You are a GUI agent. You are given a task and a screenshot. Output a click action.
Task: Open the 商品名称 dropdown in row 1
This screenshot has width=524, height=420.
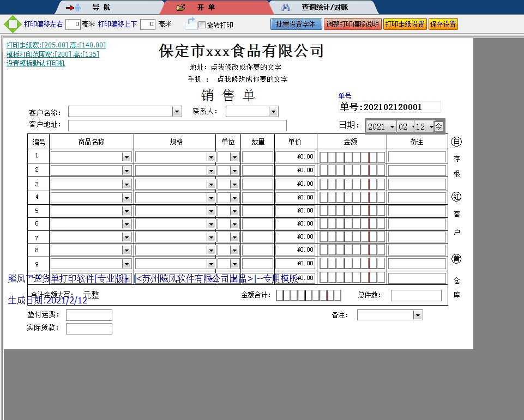click(x=128, y=156)
